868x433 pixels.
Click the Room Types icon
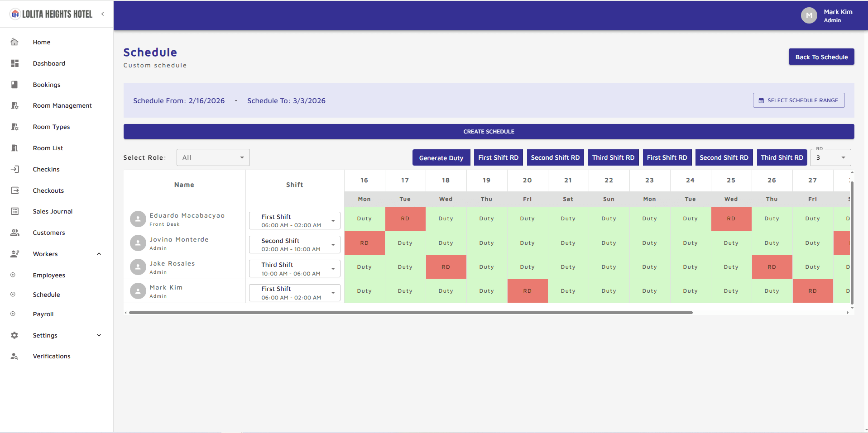point(14,127)
